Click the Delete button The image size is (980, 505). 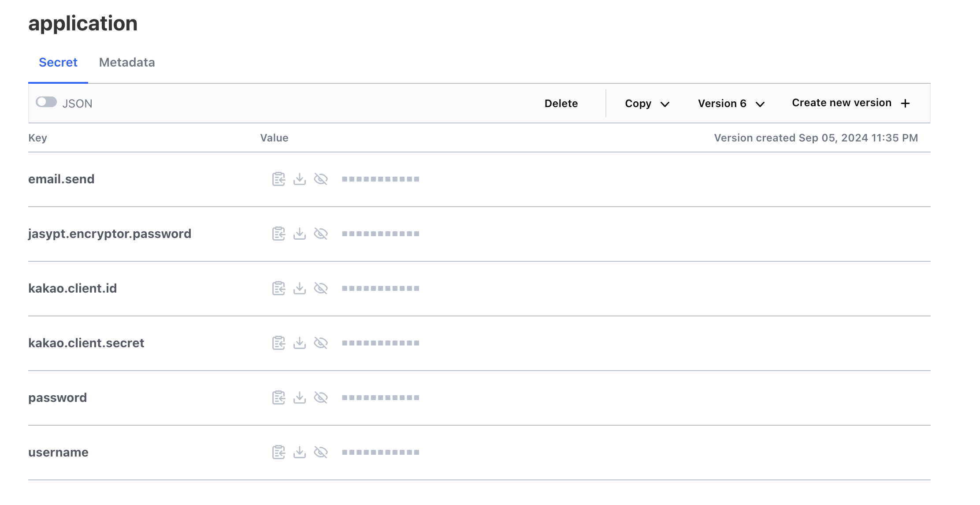tap(561, 104)
